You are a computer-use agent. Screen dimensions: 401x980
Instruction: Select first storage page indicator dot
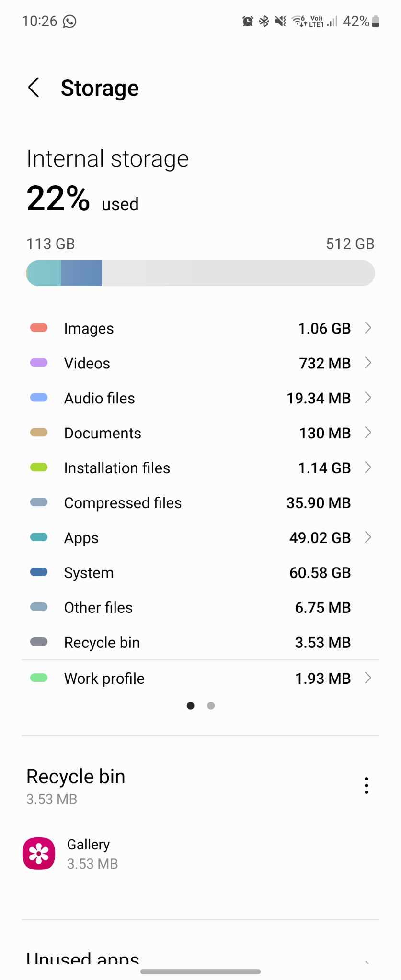point(190,705)
